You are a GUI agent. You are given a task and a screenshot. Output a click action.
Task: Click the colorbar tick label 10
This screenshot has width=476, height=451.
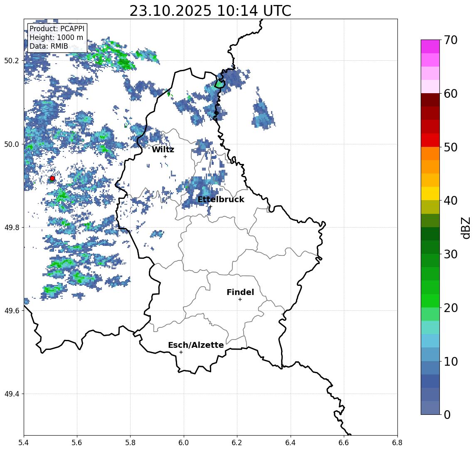point(451,362)
